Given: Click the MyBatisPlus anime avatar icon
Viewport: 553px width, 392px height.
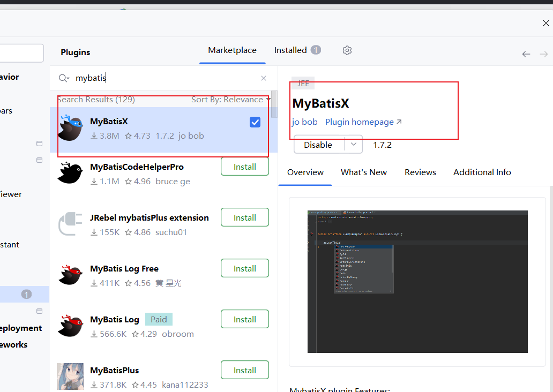Looking at the screenshot, I should tap(70, 376).
